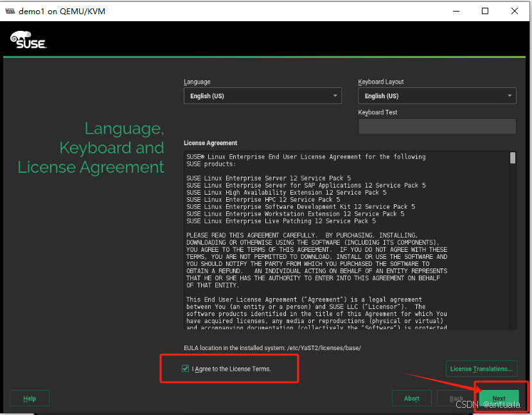Click the 'Server for SAP Applications' line
Screen dimensions: 532x415
click(x=306, y=185)
